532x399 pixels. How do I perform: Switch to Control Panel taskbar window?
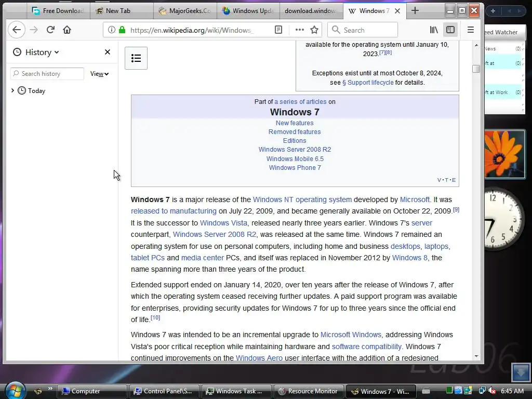(x=164, y=391)
